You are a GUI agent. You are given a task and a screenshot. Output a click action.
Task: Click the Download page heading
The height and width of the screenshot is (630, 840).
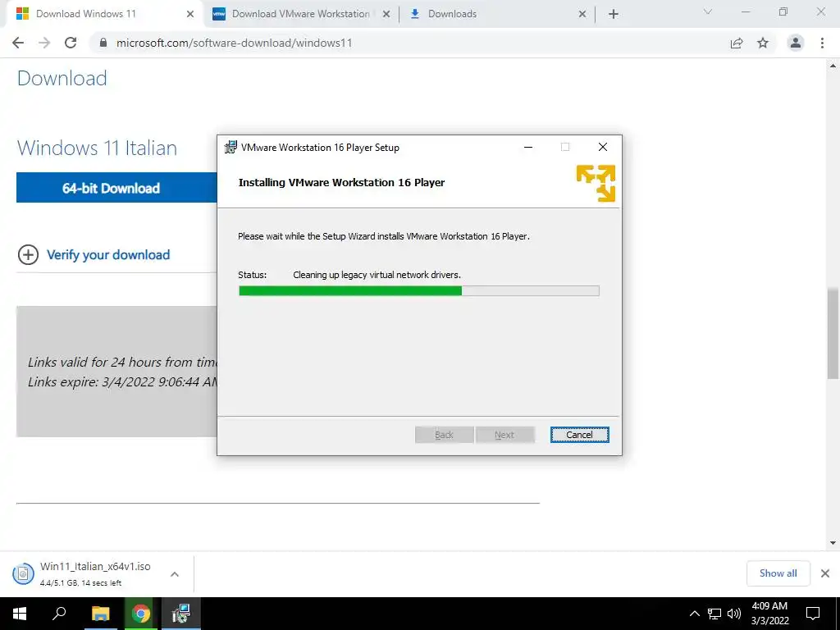(x=62, y=78)
